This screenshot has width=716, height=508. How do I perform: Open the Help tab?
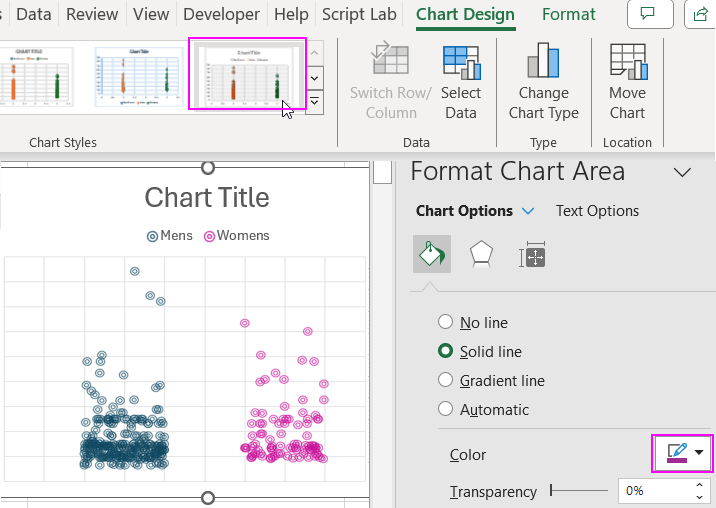[x=291, y=14]
